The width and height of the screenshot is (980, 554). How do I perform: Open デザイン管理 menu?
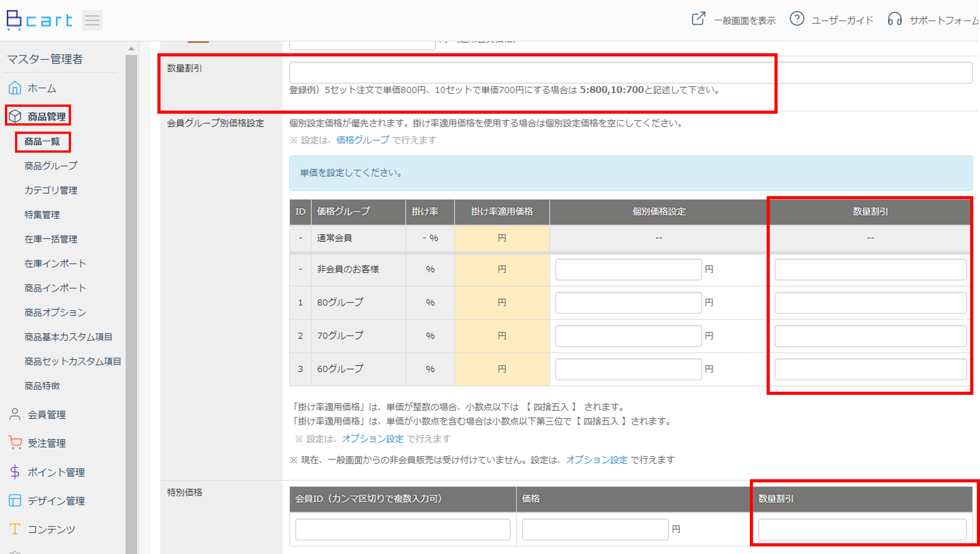(x=56, y=501)
